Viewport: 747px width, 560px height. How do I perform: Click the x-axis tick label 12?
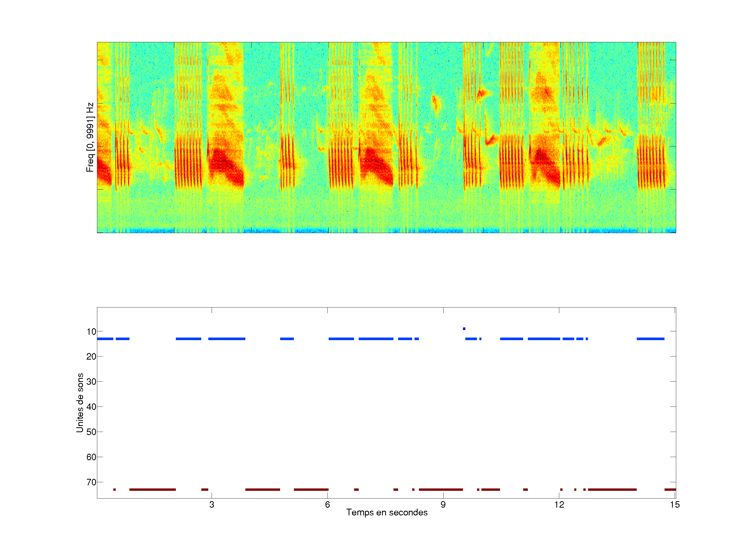coord(559,505)
